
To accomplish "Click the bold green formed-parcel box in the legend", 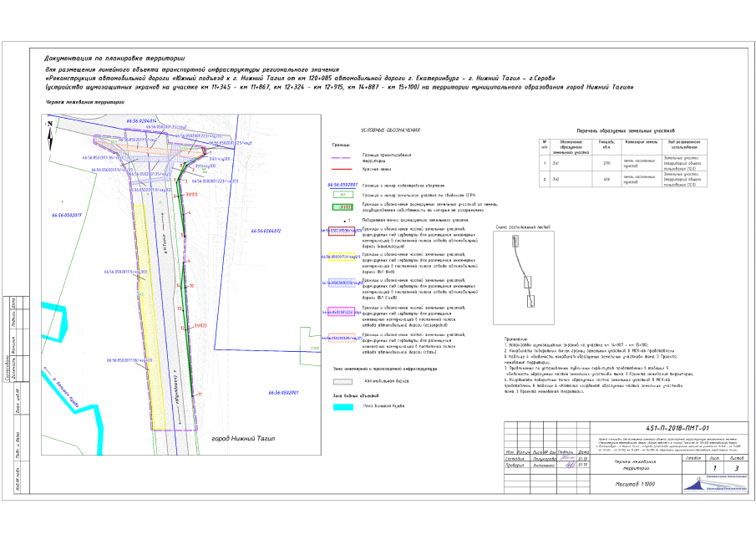I will [x=342, y=207].
